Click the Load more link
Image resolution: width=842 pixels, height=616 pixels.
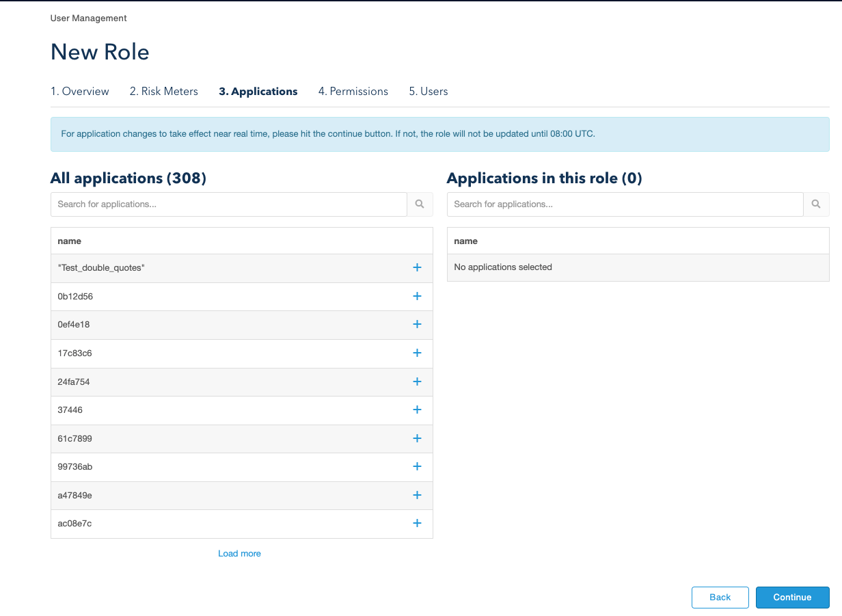click(x=239, y=554)
